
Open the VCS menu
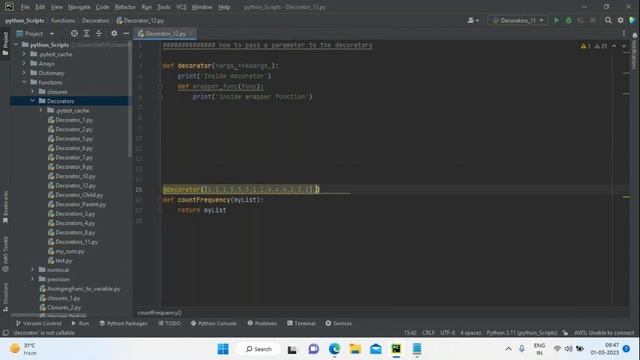click(181, 7)
